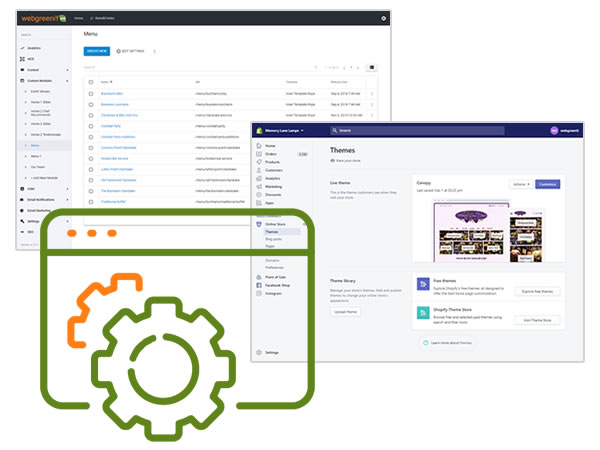Open Memory Lane Lamps store dropdown
Viewport: 600px width, 450px height.
(284, 130)
